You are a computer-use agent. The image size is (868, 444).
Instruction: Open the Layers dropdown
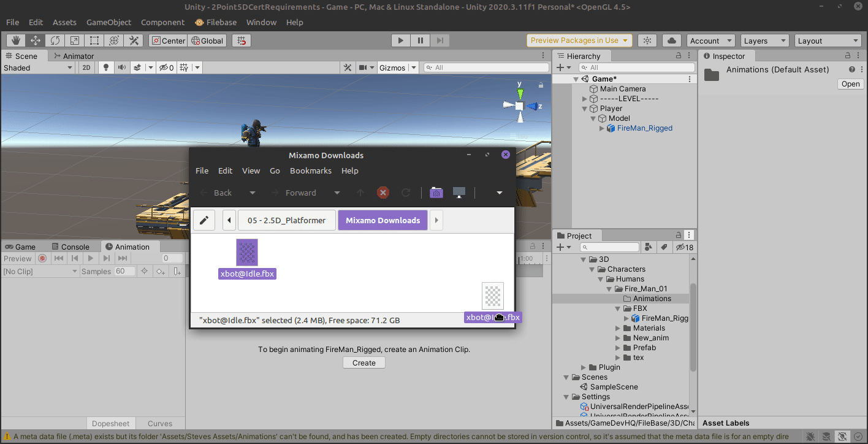(764, 40)
